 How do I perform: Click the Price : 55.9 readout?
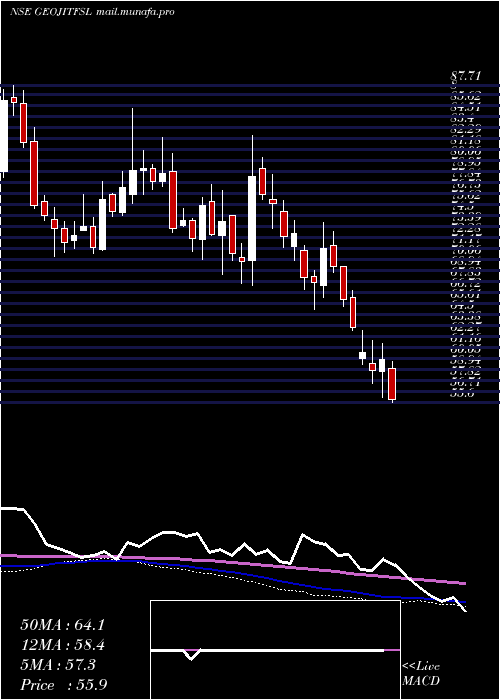click(x=63, y=685)
